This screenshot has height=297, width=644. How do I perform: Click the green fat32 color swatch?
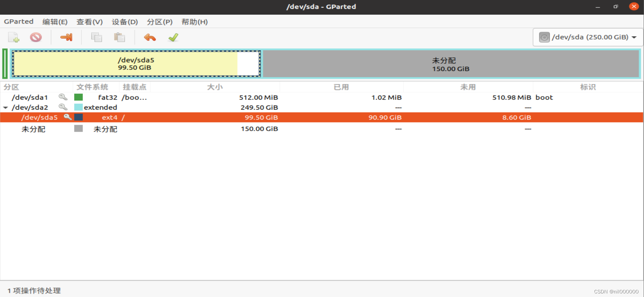(78, 97)
